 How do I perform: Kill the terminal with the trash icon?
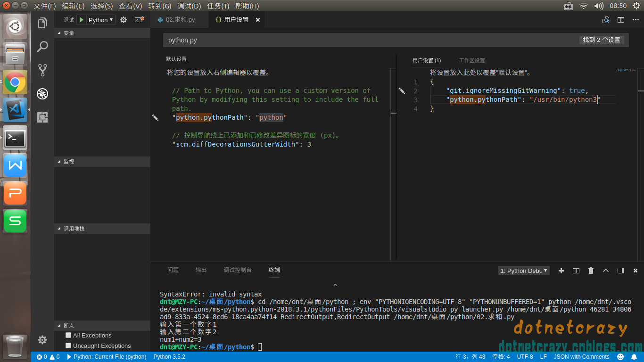591,271
